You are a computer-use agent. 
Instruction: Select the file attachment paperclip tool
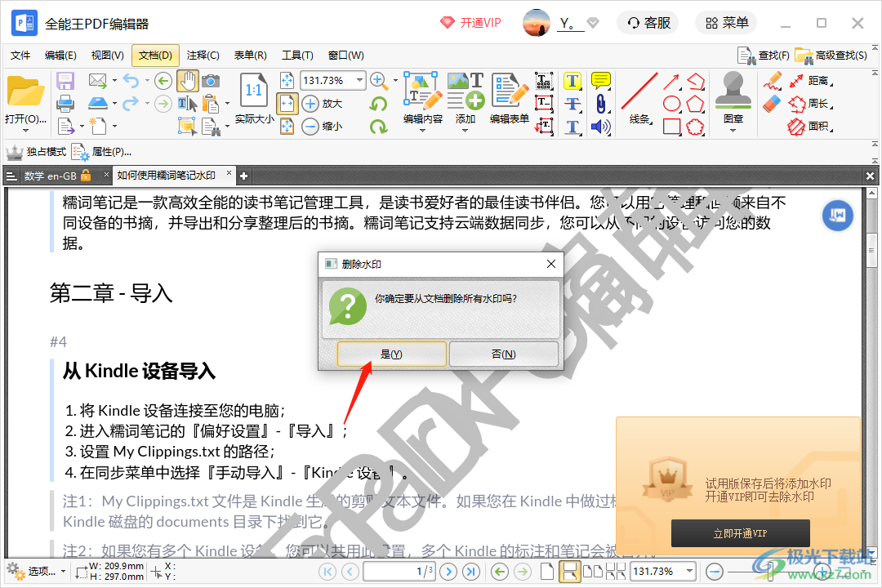click(x=601, y=104)
